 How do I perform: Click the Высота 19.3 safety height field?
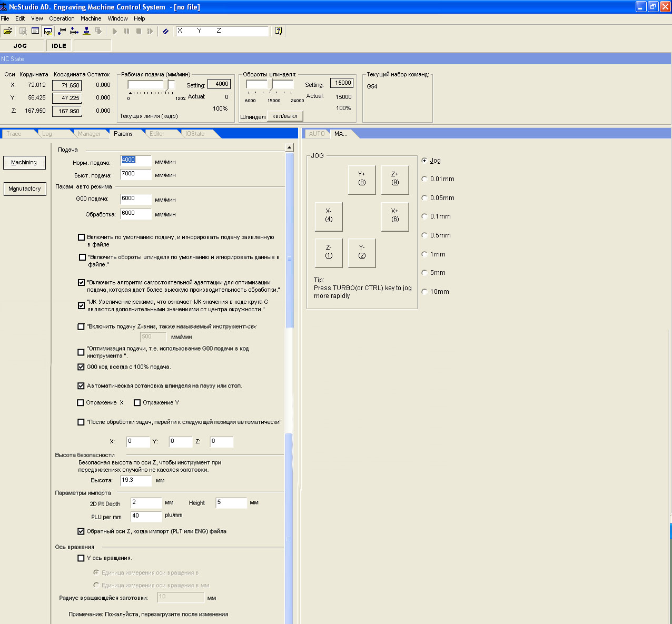(x=136, y=481)
